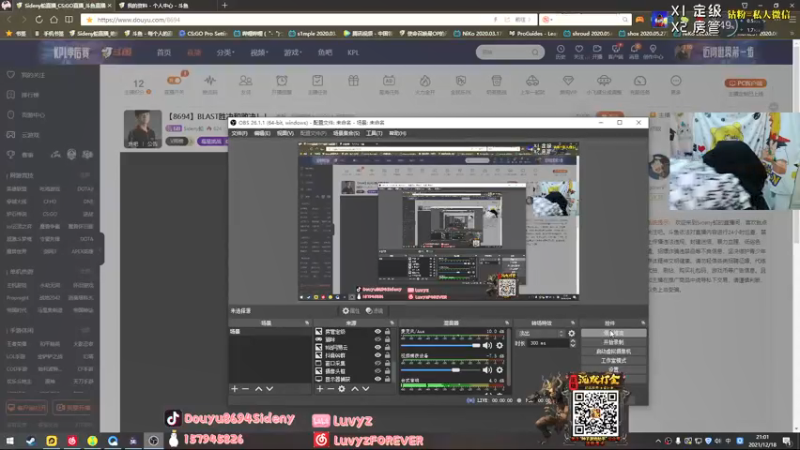The image size is (800, 450).
Task: Mute the second audio mixer channel
Action: (x=488, y=370)
